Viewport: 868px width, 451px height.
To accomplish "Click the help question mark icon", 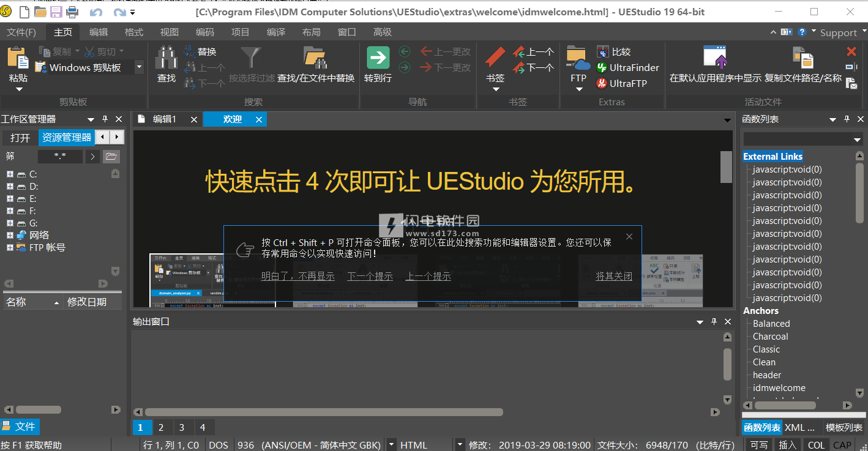I will [801, 32].
